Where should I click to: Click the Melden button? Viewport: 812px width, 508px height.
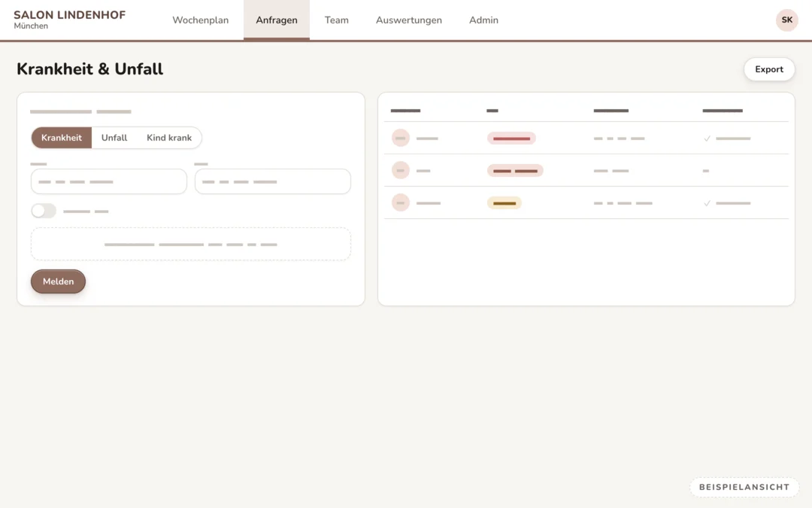(x=58, y=281)
